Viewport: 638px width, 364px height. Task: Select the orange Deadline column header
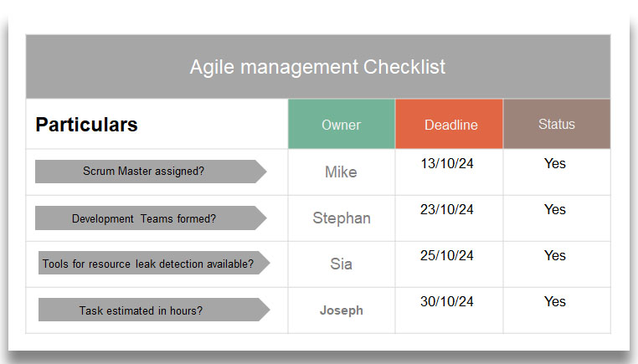tap(450, 125)
